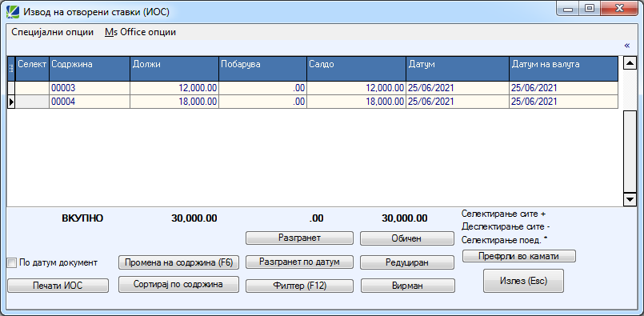The image size is (644, 316).
Task: Exit via Излез (Esc) button
Action: click(524, 281)
